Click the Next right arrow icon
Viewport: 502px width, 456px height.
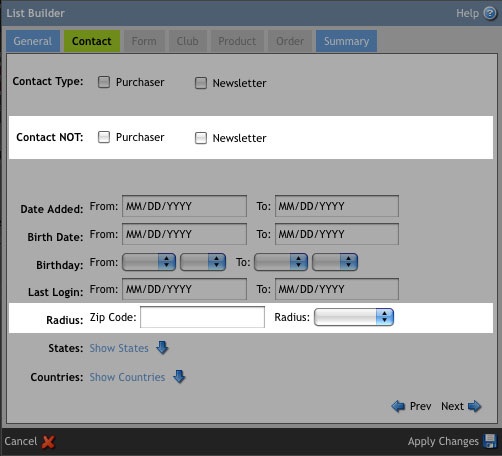pos(474,406)
